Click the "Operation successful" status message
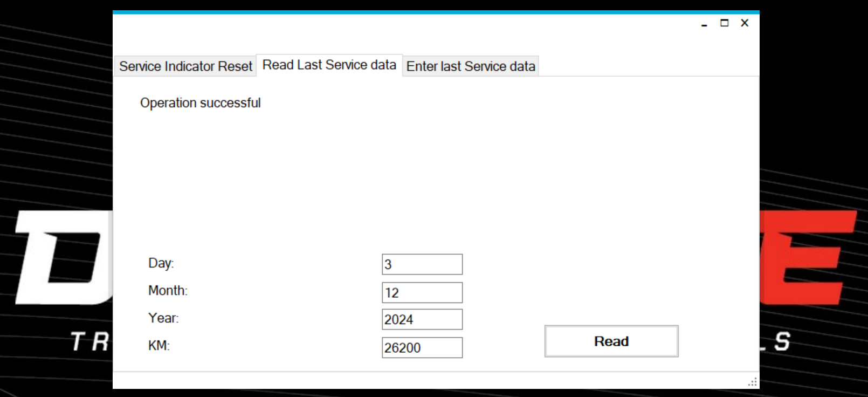 click(x=200, y=103)
